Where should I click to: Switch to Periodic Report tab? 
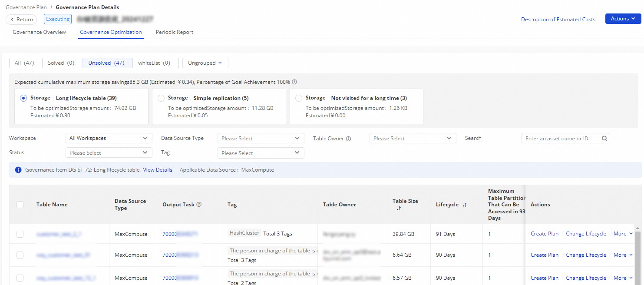click(x=175, y=32)
